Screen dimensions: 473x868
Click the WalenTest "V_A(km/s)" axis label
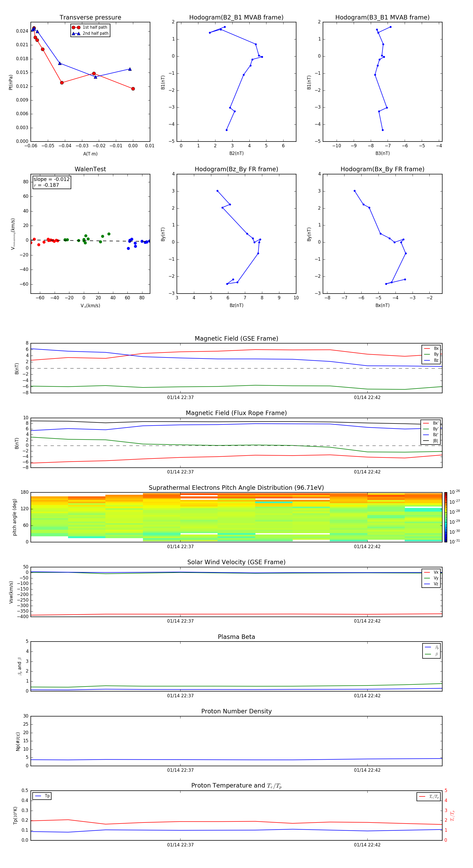pos(90,306)
